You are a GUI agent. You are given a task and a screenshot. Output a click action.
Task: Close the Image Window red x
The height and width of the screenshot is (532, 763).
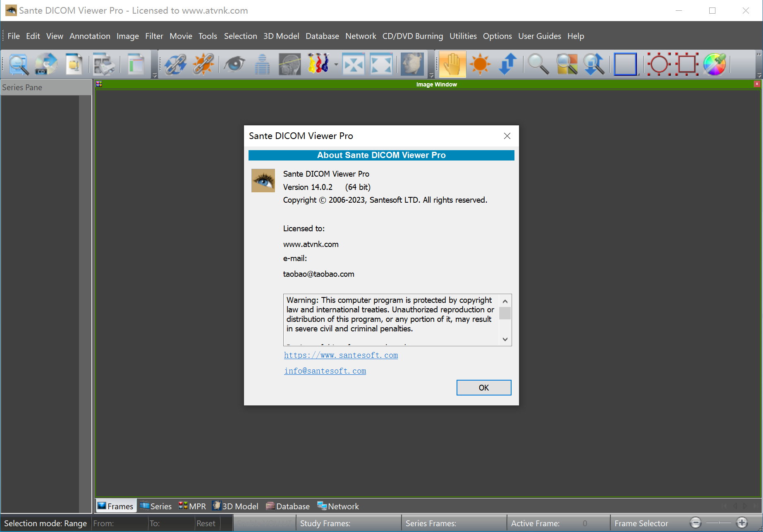point(757,84)
